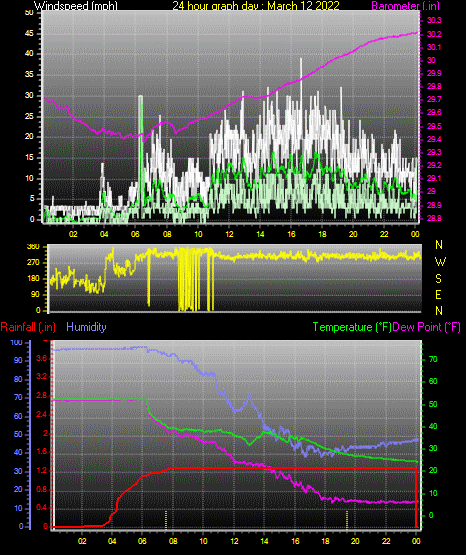Select the "2.4" rainfall scale value
This screenshot has height=555, width=466.
pos(41,414)
